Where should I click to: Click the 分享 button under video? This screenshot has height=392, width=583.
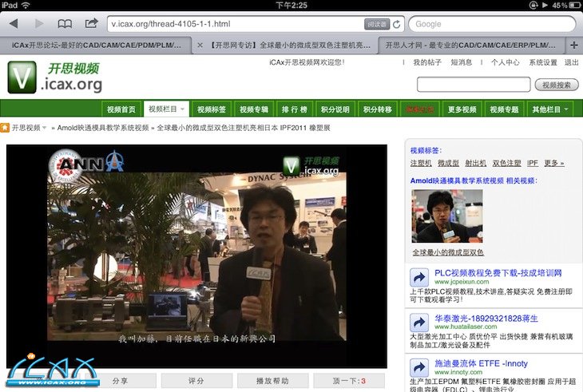[x=120, y=381]
